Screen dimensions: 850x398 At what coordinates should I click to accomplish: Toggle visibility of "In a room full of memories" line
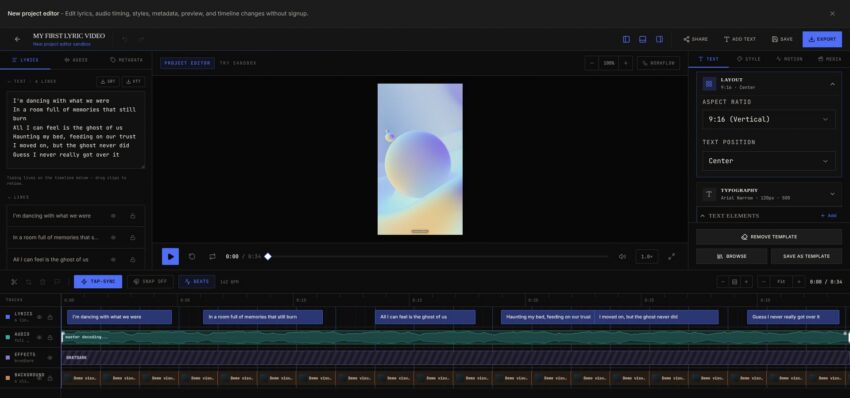113,237
